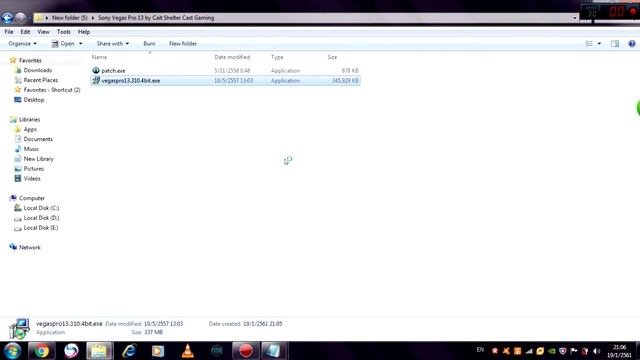Open the Apps library

click(x=30, y=129)
